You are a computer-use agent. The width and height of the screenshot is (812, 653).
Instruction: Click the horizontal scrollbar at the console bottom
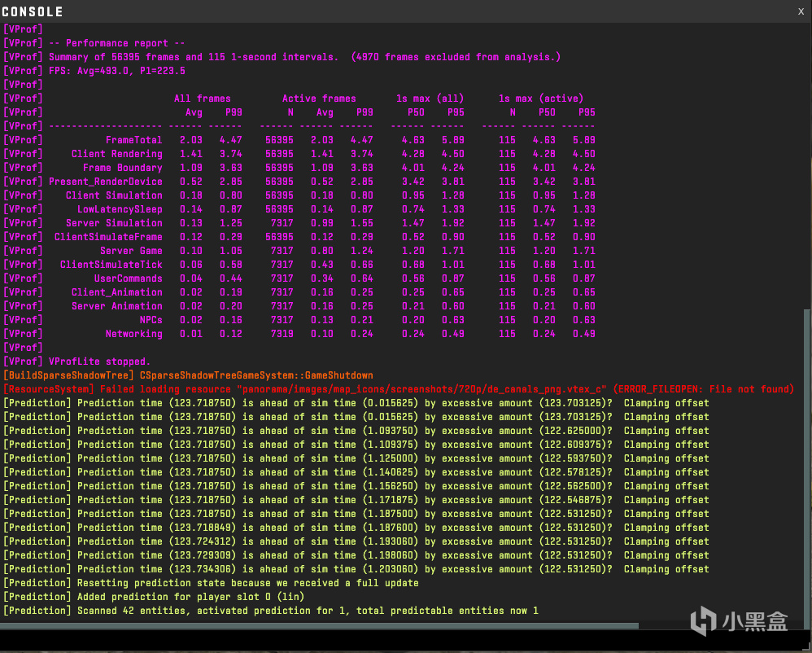tap(319, 626)
